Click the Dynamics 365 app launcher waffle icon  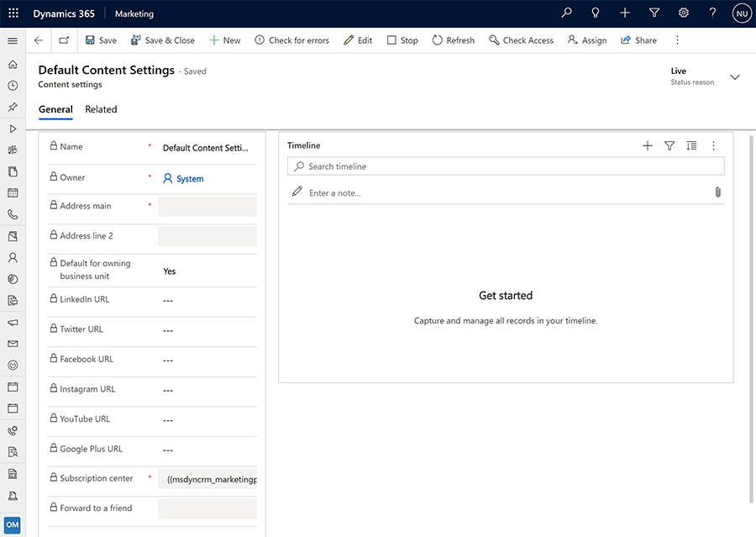click(12, 13)
